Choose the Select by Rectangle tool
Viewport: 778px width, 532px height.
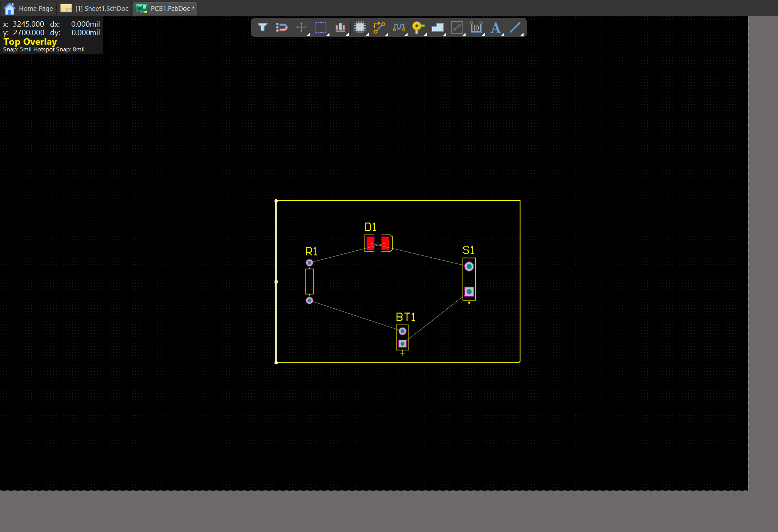tap(321, 27)
